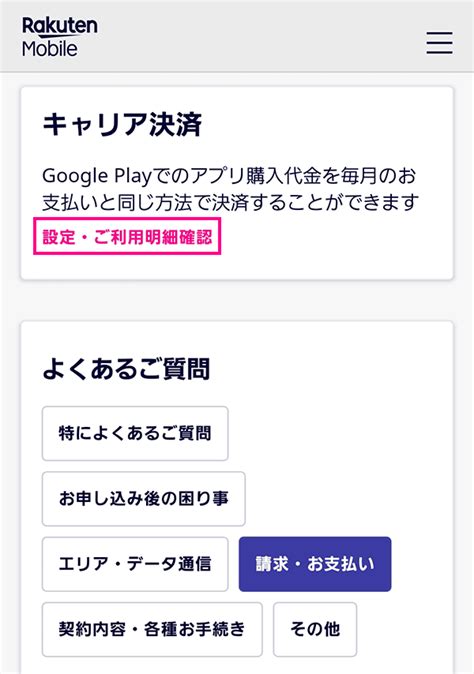Click the よくあるご質問 heading
This screenshot has height=674, width=474.
[126, 369]
